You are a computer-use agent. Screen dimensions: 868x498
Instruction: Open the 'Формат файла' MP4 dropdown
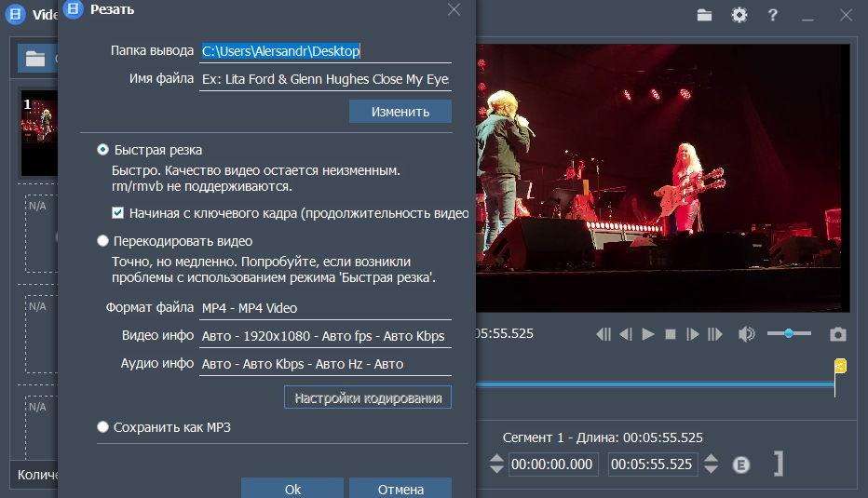point(325,308)
